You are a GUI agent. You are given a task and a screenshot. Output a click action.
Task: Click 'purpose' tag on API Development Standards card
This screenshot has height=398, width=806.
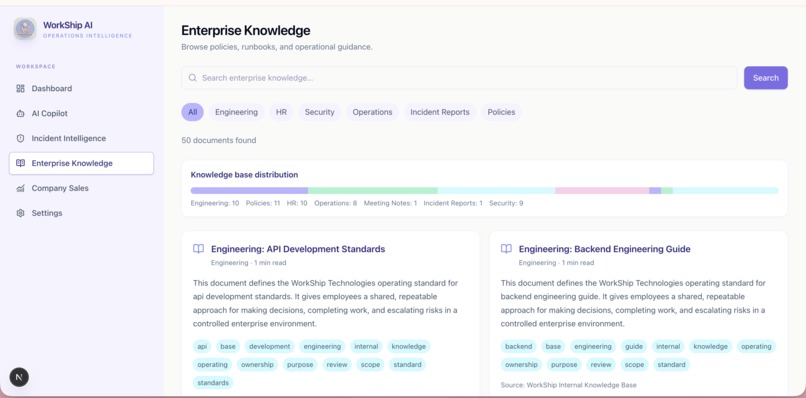300,365
